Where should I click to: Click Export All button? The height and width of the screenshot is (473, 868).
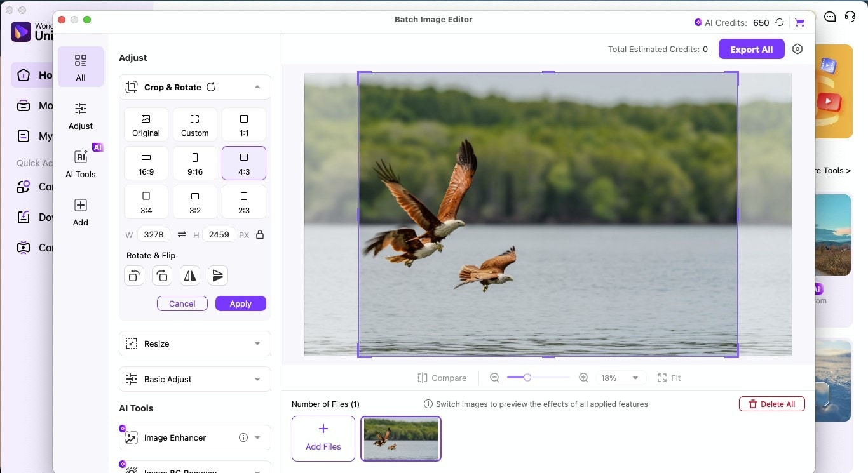point(752,49)
